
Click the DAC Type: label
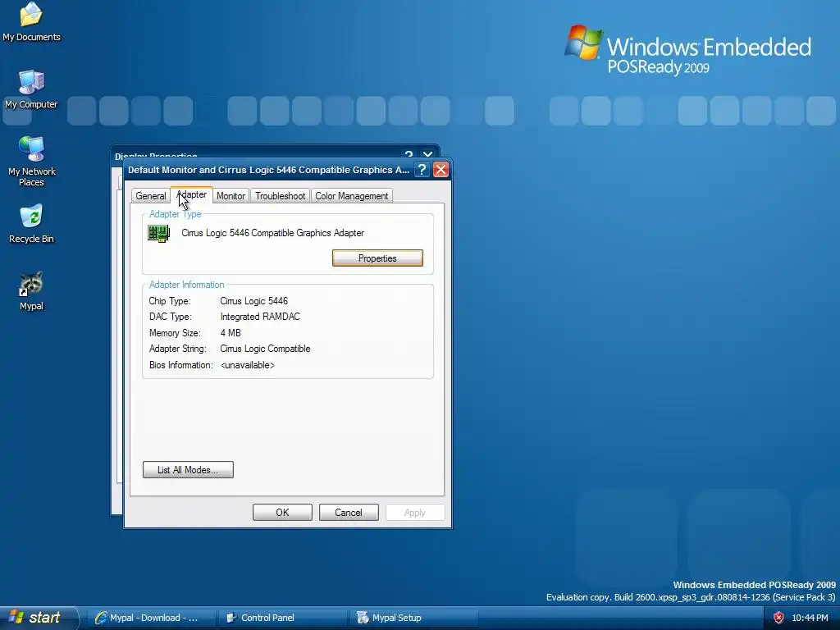[x=171, y=317]
